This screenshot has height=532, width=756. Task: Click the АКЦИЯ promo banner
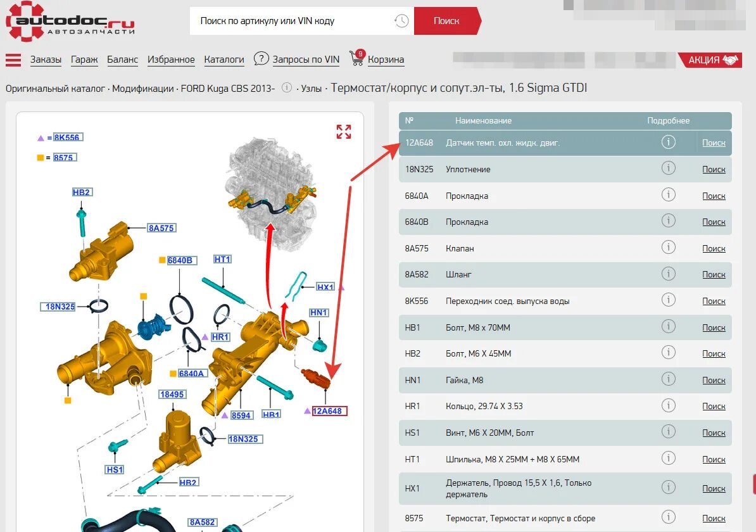click(710, 60)
